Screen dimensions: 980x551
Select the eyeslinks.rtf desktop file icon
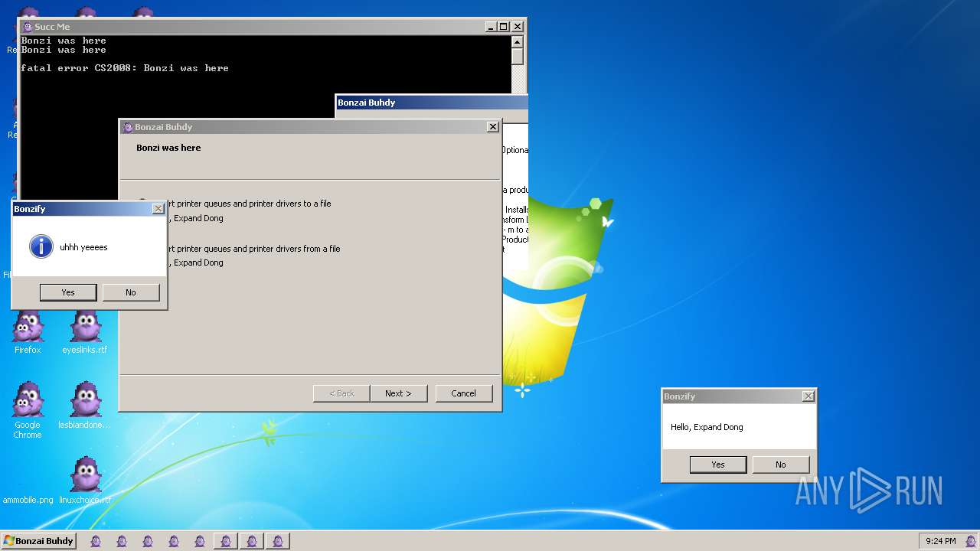[85, 331]
